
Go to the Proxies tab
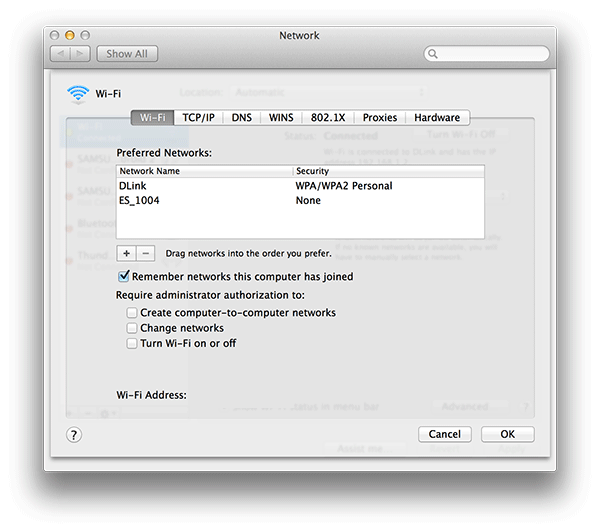(x=380, y=117)
